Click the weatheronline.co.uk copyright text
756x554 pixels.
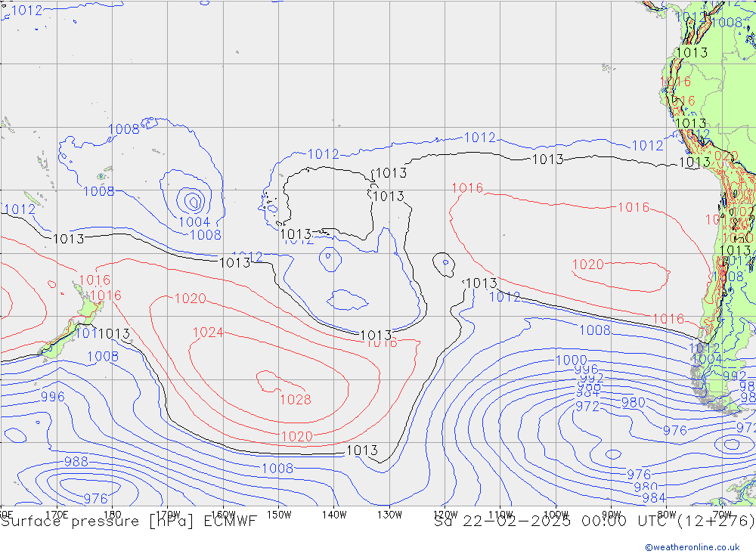click(x=692, y=547)
